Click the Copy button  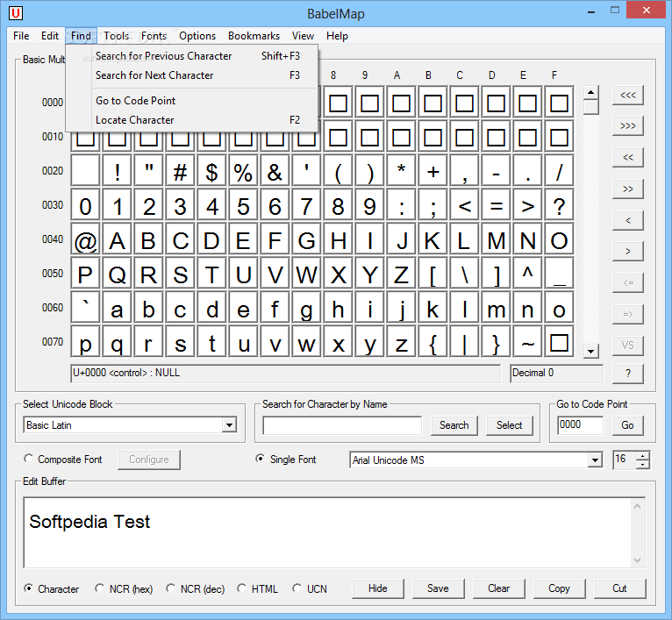tap(559, 588)
